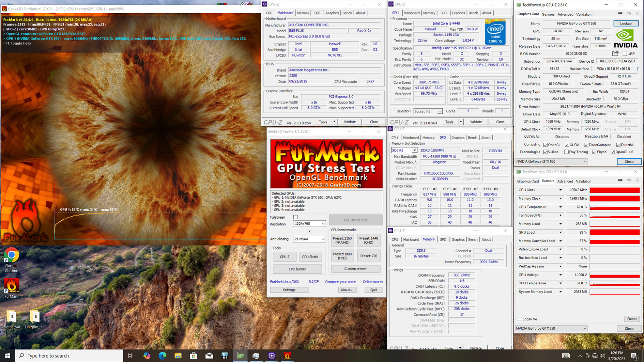Open Tools dropdown arrow in CPU-Z Mainboard window
The image size is (644, 362).
[x=334, y=122]
